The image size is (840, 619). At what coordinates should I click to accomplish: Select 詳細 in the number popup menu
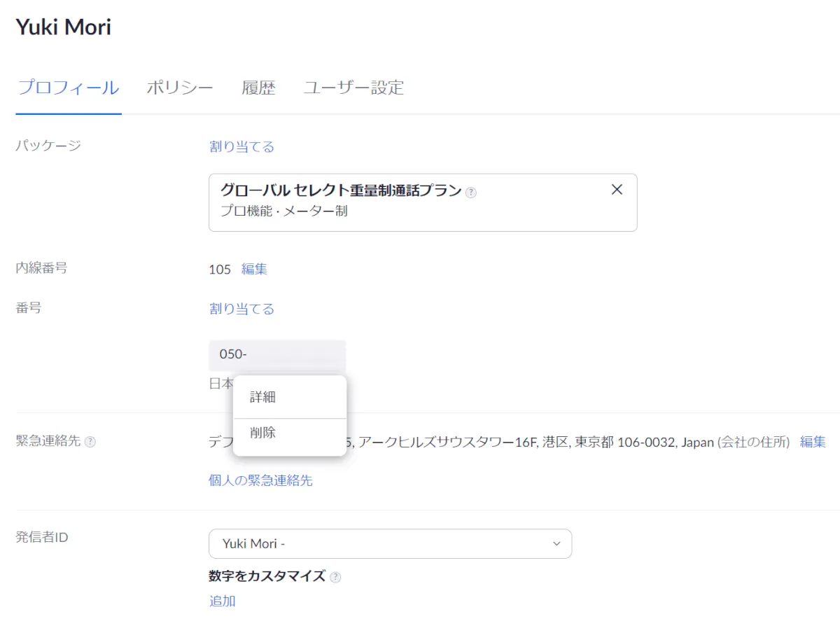pos(262,397)
